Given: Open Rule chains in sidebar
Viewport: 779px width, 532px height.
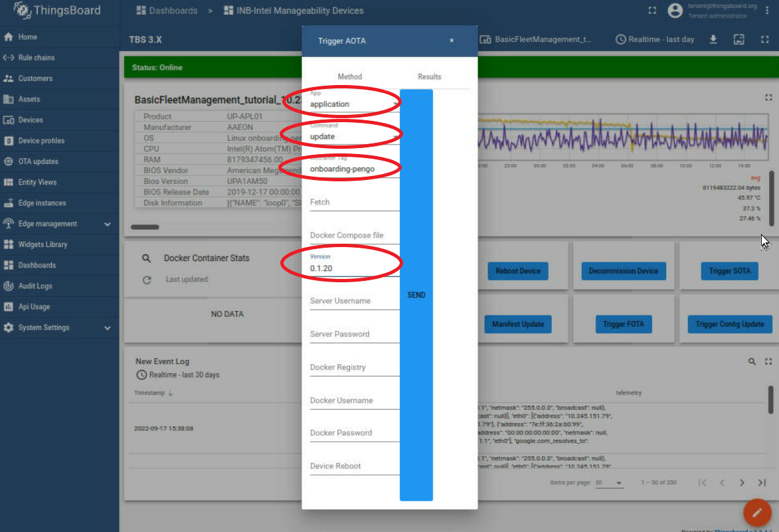Looking at the screenshot, I should click(x=37, y=58).
